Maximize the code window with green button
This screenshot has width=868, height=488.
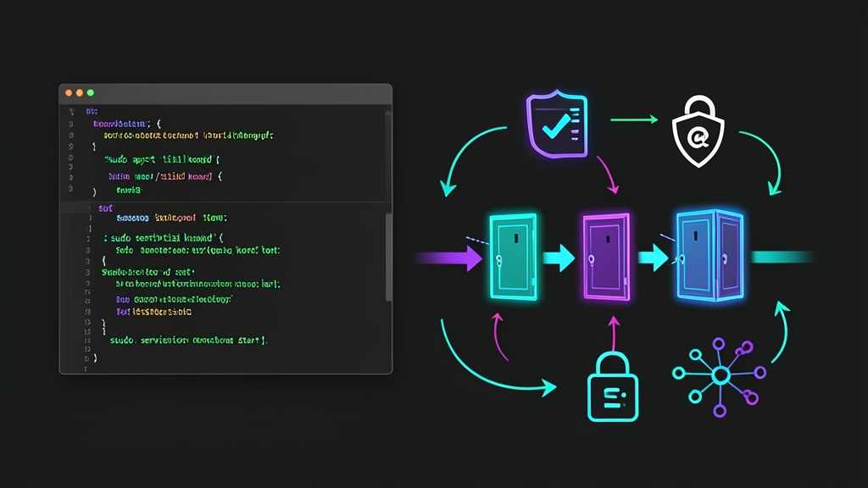(91, 93)
